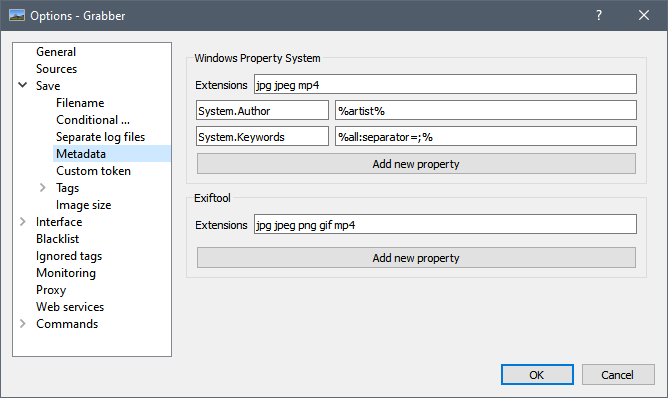Focus the Exiftool Extensions field
This screenshot has width=668, height=398.
click(x=445, y=225)
